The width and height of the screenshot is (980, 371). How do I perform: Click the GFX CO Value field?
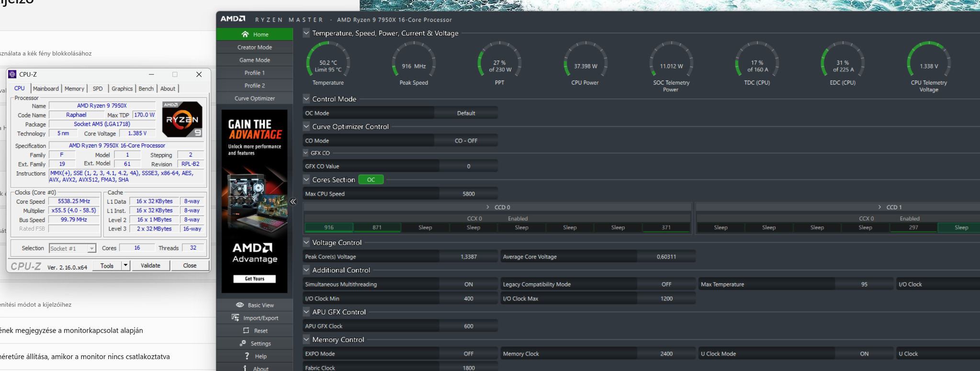click(468, 166)
